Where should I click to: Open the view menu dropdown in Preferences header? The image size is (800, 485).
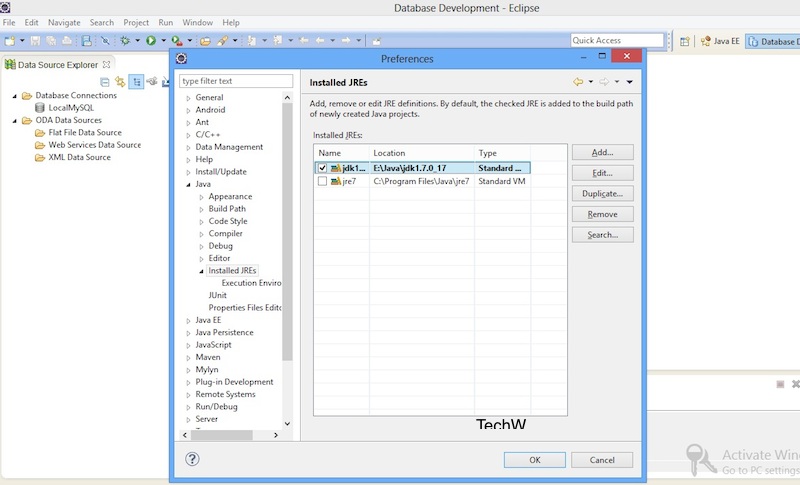pyautogui.click(x=630, y=82)
